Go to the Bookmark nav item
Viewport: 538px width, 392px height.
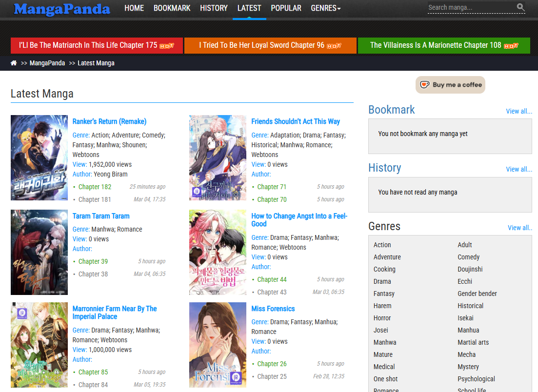(172, 8)
